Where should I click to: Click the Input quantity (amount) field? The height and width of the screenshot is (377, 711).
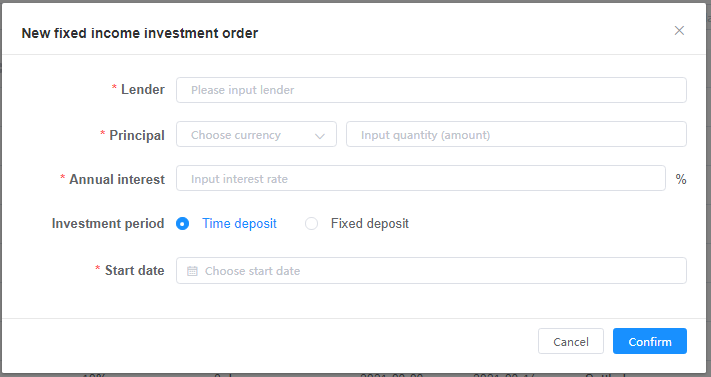(516, 134)
